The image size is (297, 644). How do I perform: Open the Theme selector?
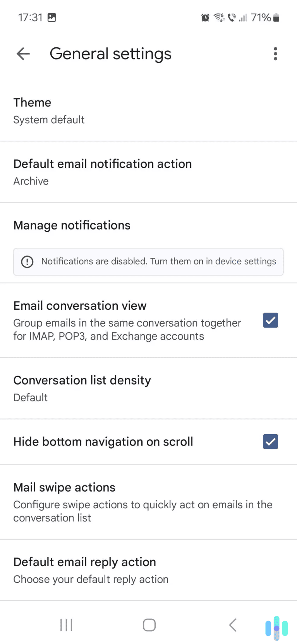coord(148,110)
